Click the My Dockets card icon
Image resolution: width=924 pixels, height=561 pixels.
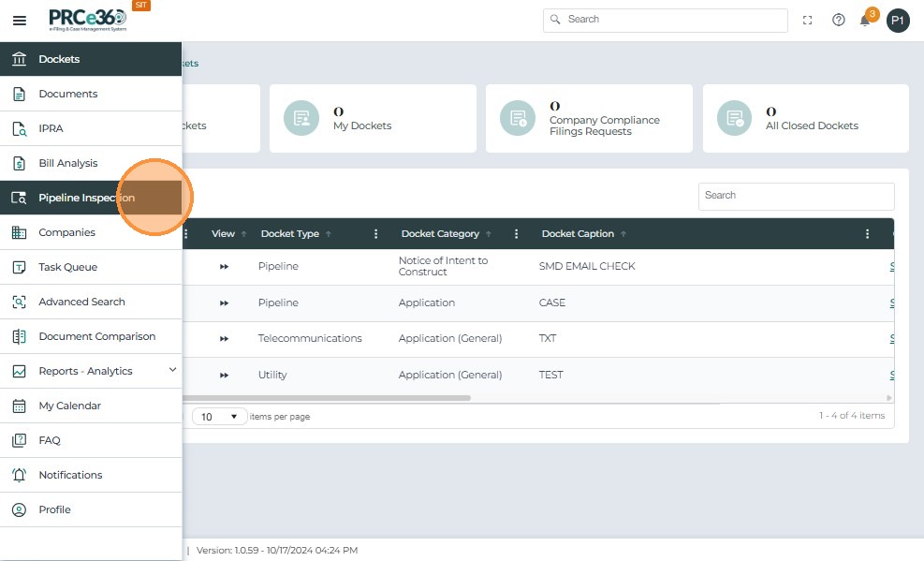point(301,118)
